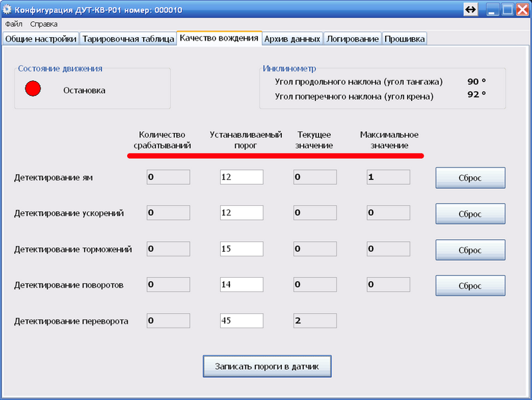Click Сброс in Детектирование торможений row
532x400 pixels.
point(470,250)
